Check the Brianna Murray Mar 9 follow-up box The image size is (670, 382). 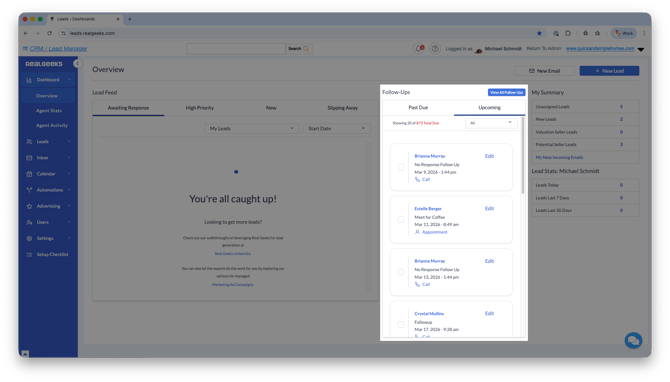[401, 167]
